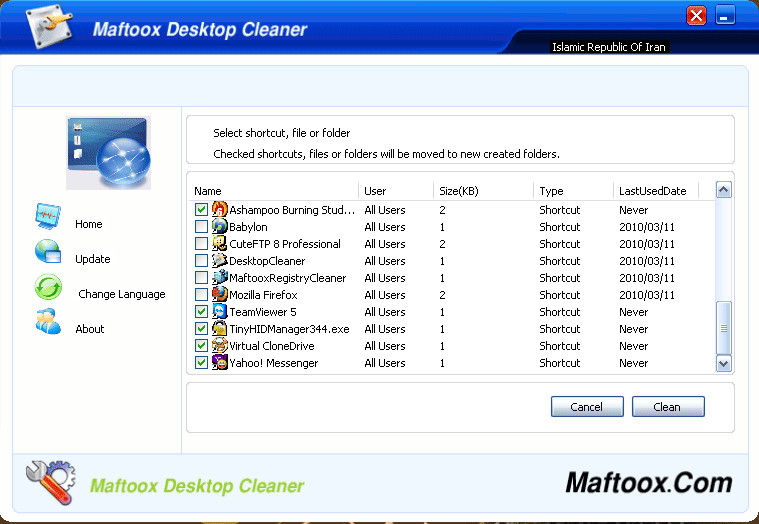Select the Change Language menu item
Viewport: 759px width, 524px height.
click(121, 294)
